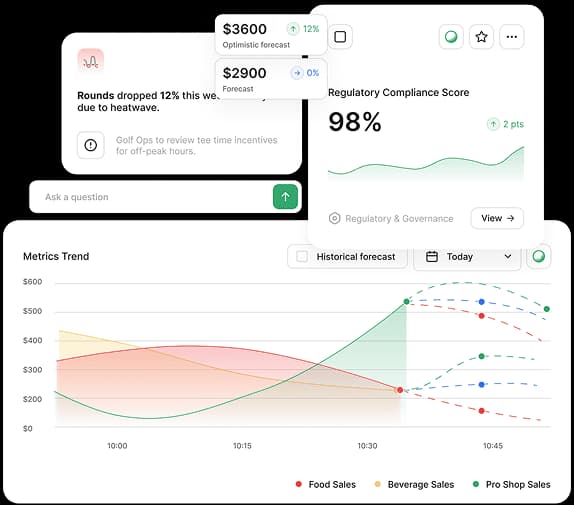The width and height of the screenshot is (574, 505).
Task: Click the Food Sales legend label
Action: pyautogui.click(x=332, y=485)
